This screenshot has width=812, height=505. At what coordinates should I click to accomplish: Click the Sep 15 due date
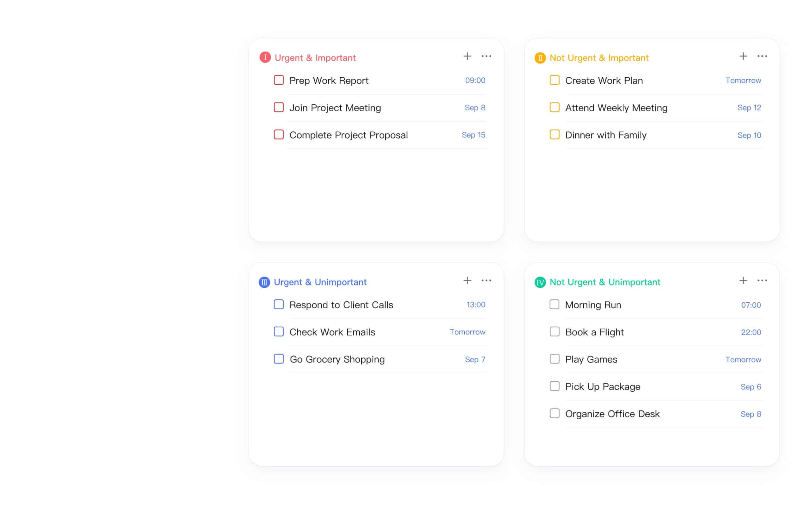(474, 135)
